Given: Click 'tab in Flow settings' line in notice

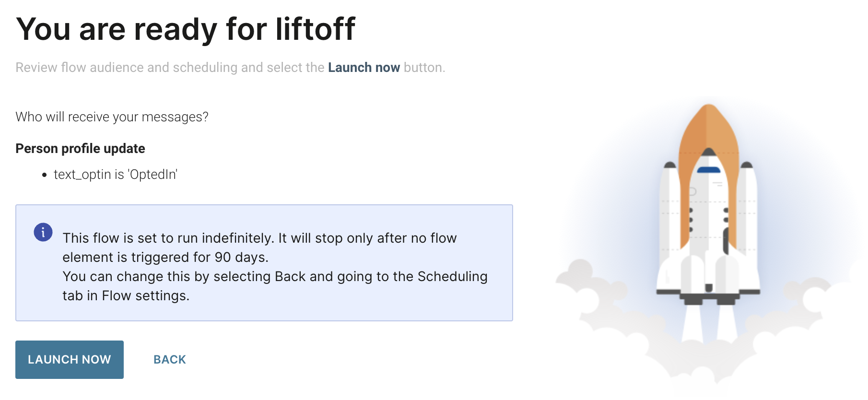Looking at the screenshot, I should click(126, 296).
